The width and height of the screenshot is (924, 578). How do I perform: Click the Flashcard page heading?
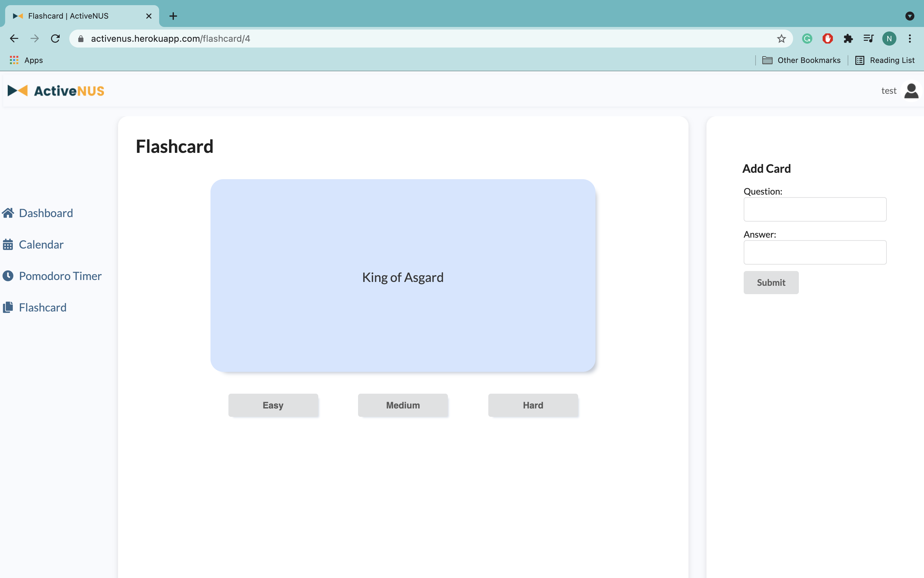point(175,146)
